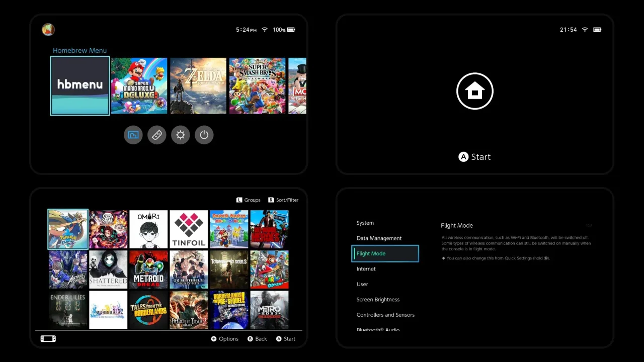Click the 100% battery percentage text
Viewport: 644px width, 362px height.
[x=279, y=30]
